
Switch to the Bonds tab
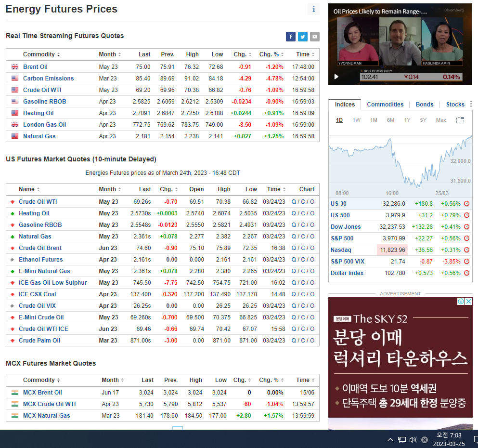point(425,105)
